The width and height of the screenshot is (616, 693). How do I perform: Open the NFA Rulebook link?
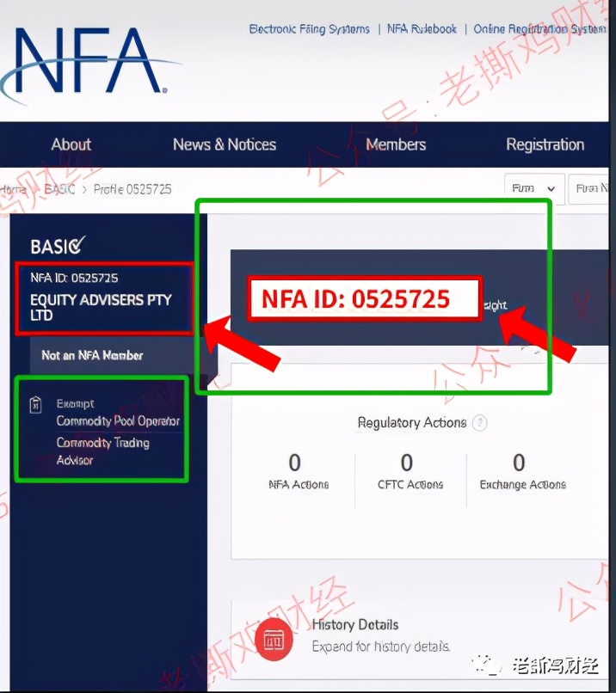(422, 29)
